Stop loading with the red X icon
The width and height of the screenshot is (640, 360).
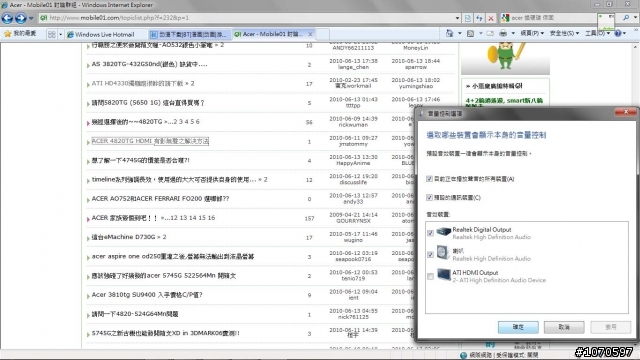point(491,18)
